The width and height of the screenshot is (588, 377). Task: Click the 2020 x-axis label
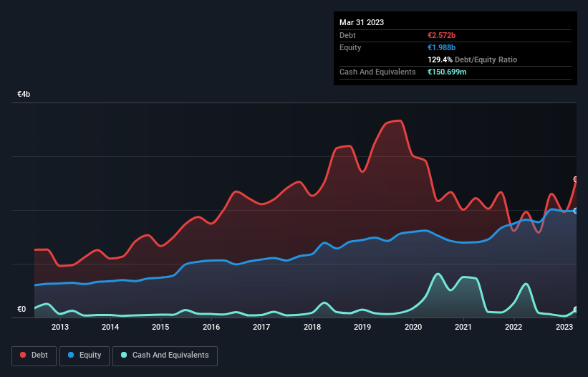click(x=413, y=327)
